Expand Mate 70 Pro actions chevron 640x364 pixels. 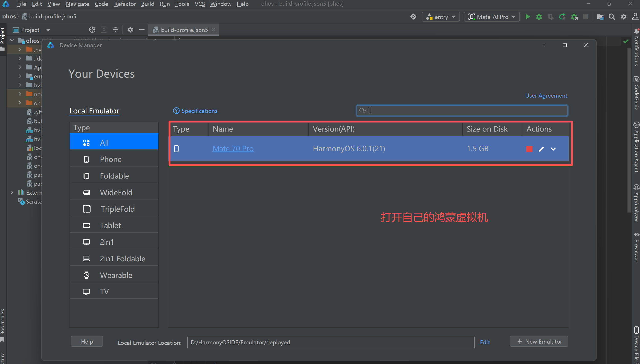553,149
